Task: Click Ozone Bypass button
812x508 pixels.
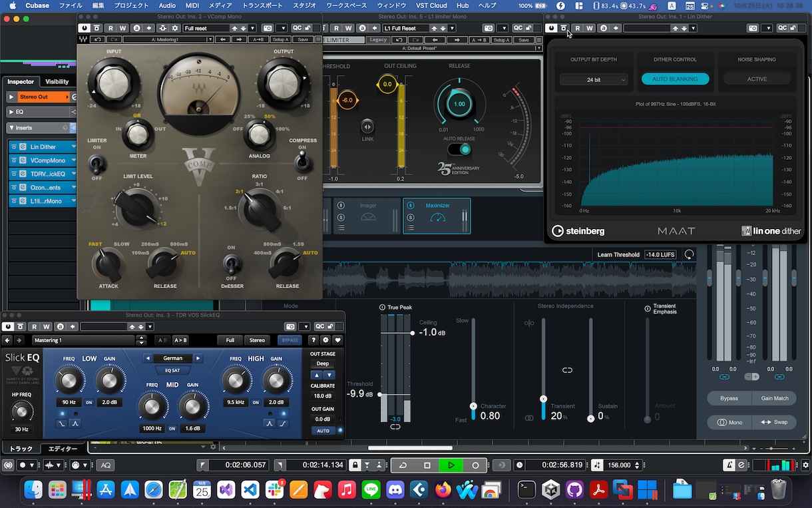Action: click(729, 398)
